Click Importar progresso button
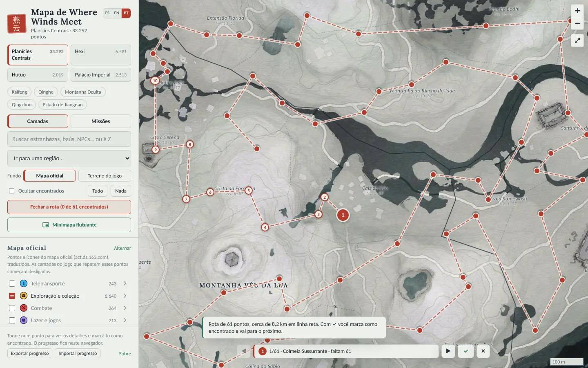Image resolution: width=588 pixels, height=368 pixels. click(x=78, y=353)
